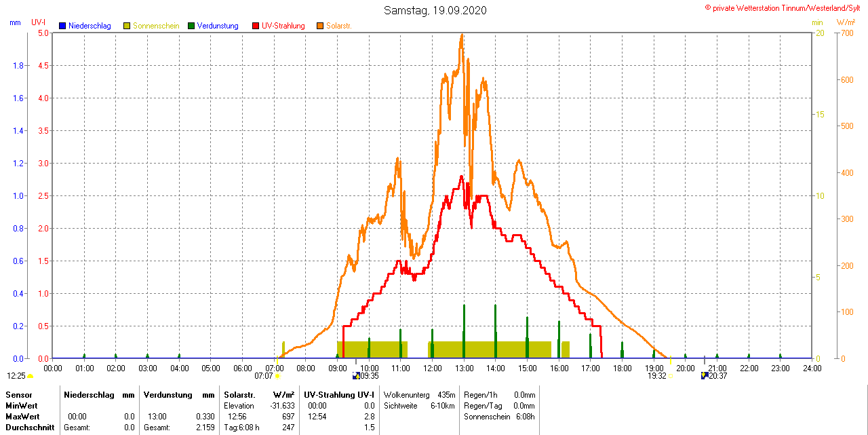Click the Niederschlag table column header
The width and height of the screenshot is (868, 435).
point(90,395)
